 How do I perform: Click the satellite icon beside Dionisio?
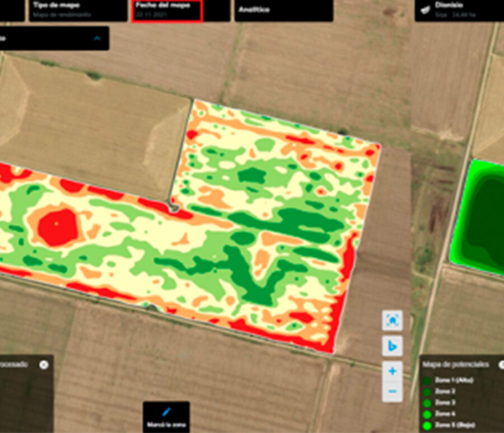click(426, 8)
